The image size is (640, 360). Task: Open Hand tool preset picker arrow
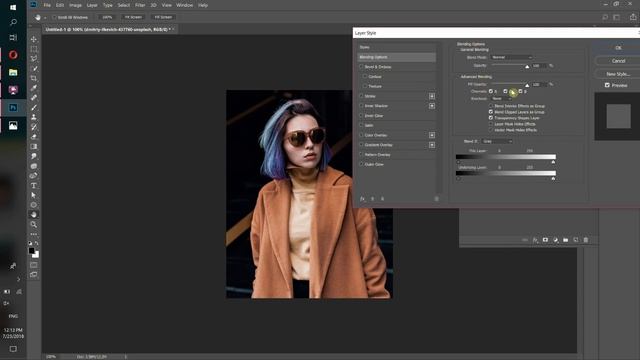click(x=45, y=18)
